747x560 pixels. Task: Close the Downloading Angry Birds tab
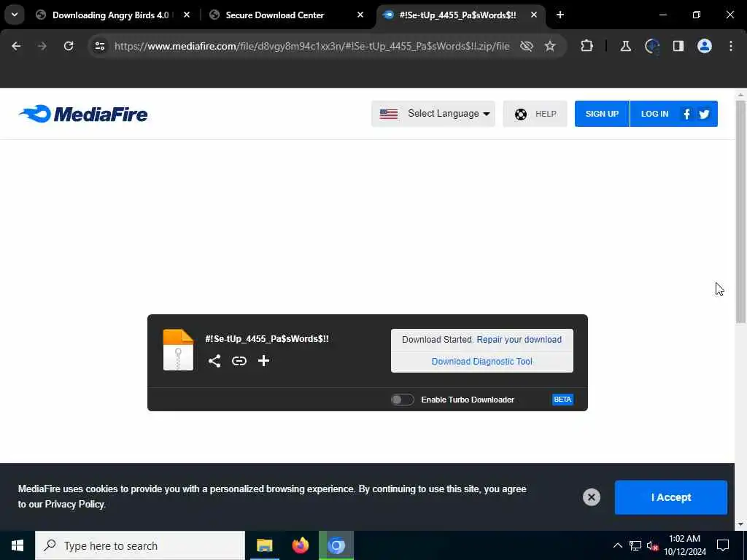click(x=187, y=15)
